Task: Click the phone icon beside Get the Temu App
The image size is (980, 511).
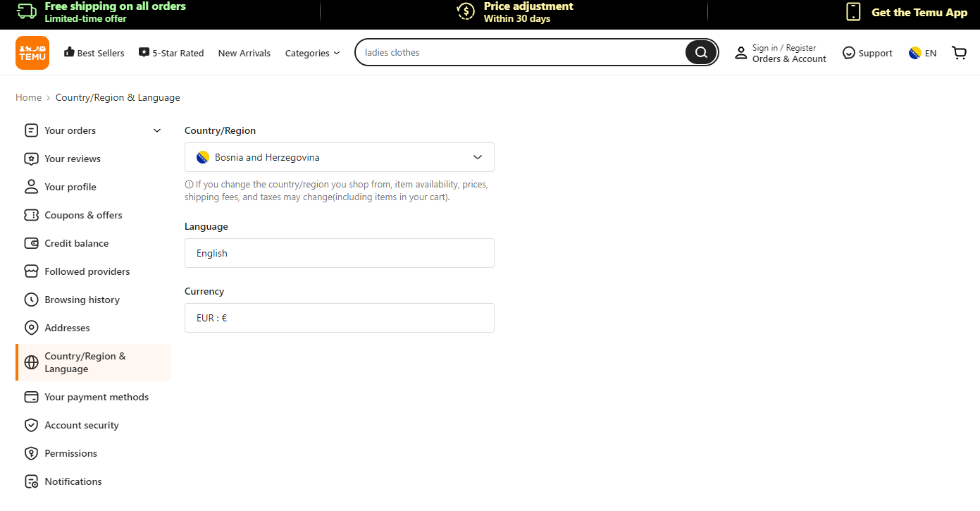Action: (853, 11)
